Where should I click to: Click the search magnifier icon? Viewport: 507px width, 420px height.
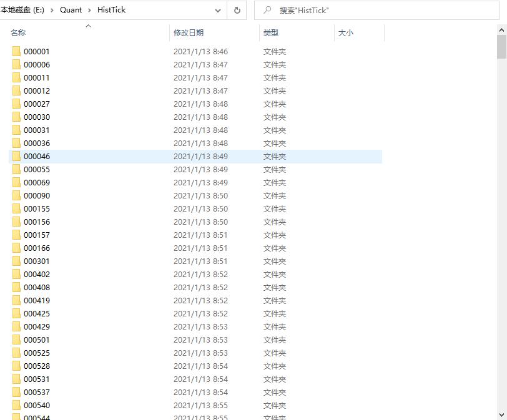tap(267, 10)
